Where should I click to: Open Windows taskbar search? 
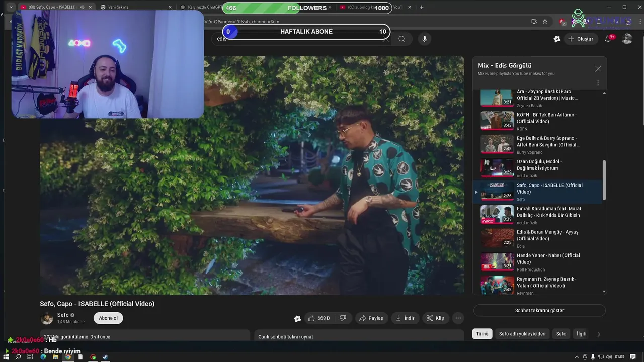18,357
